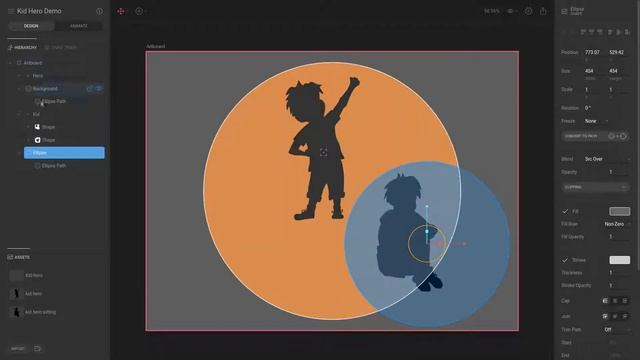Click the Ellipse shape header icon in inspector

point(564,11)
